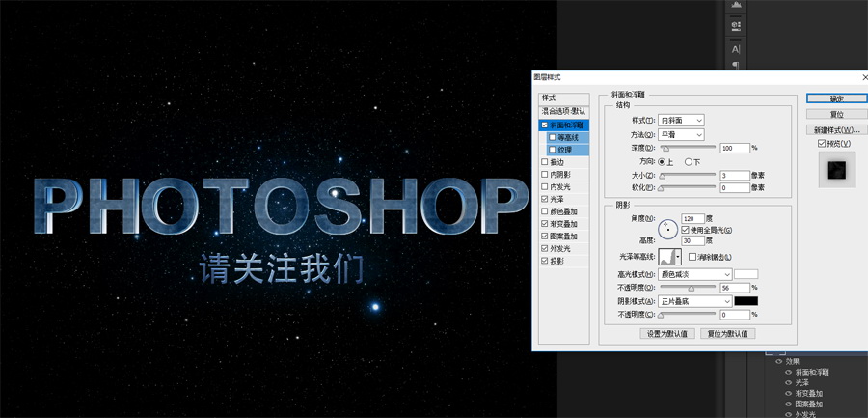This screenshot has height=418, width=868.
Task: Disable the 光泽 checkbox
Action: coord(544,199)
